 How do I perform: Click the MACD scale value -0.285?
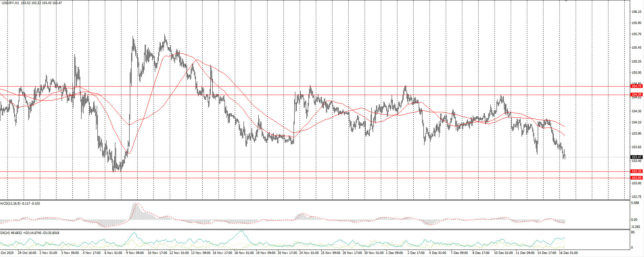pyautogui.click(x=636, y=227)
